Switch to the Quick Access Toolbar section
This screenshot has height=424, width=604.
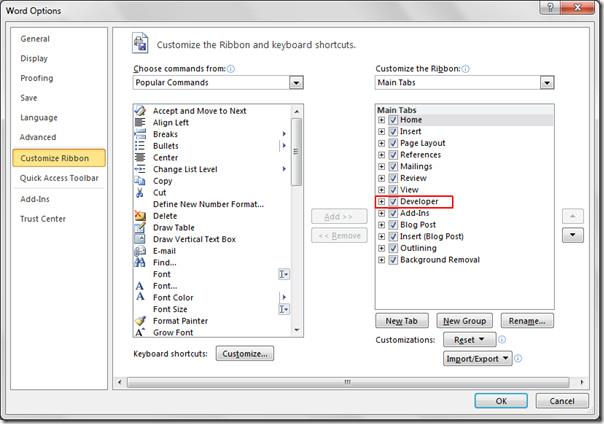point(59,178)
